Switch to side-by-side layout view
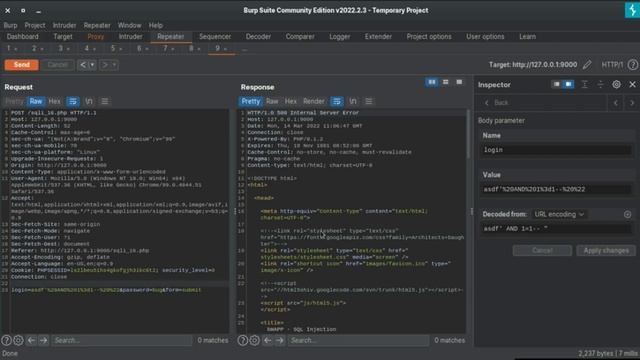The width and height of the screenshot is (640, 360). pos(431,82)
